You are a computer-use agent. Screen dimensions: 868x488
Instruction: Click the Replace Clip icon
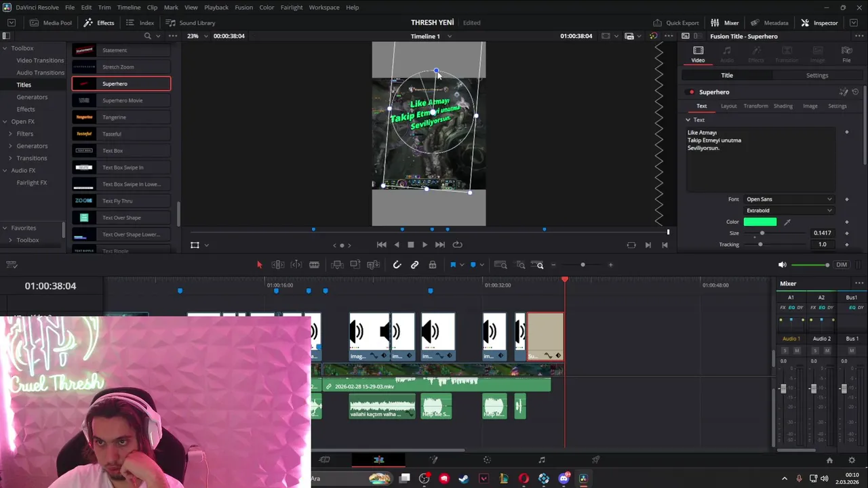click(x=373, y=264)
